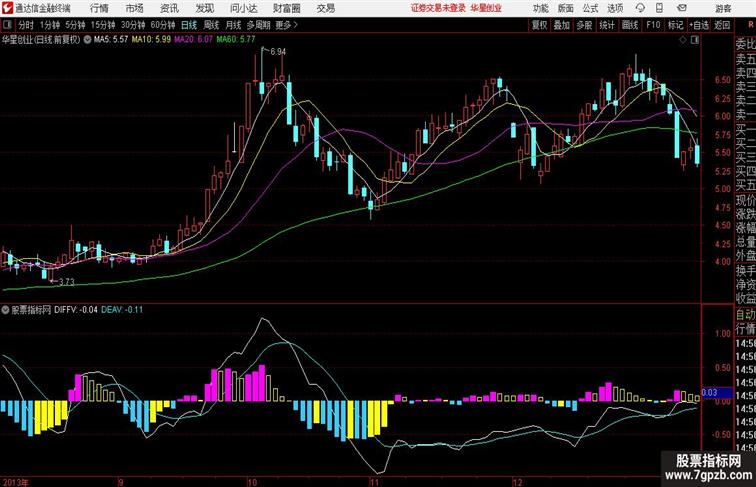Click the 6.94 high price label
This screenshot has width=756, height=487.
coord(278,52)
